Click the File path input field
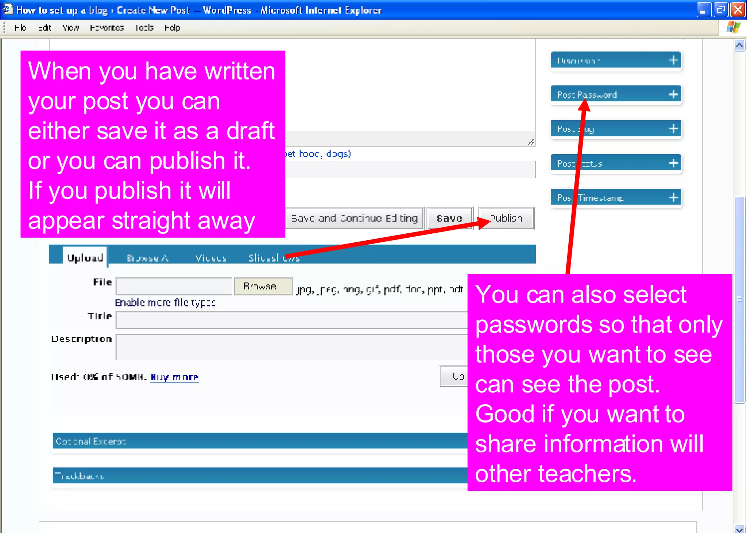747x560 pixels. (x=174, y=286)
